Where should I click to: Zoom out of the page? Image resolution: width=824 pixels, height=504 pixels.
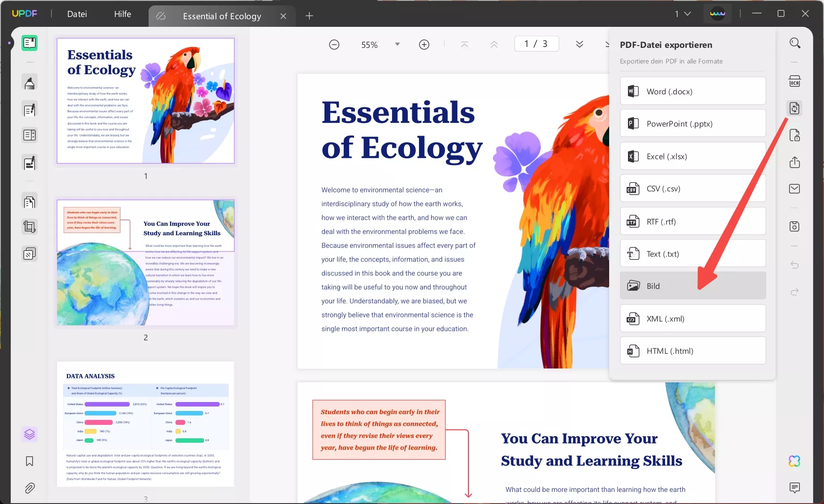click(x=334, y=44)
